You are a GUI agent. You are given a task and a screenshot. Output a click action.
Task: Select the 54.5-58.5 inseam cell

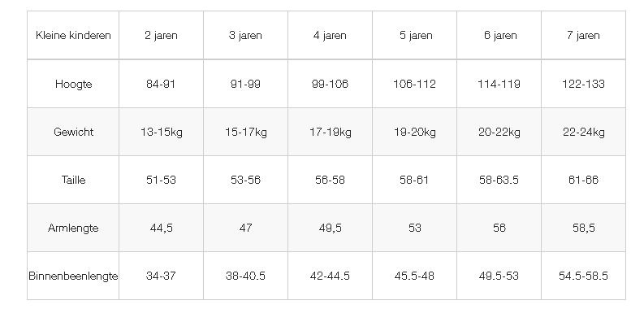point(583,276)
